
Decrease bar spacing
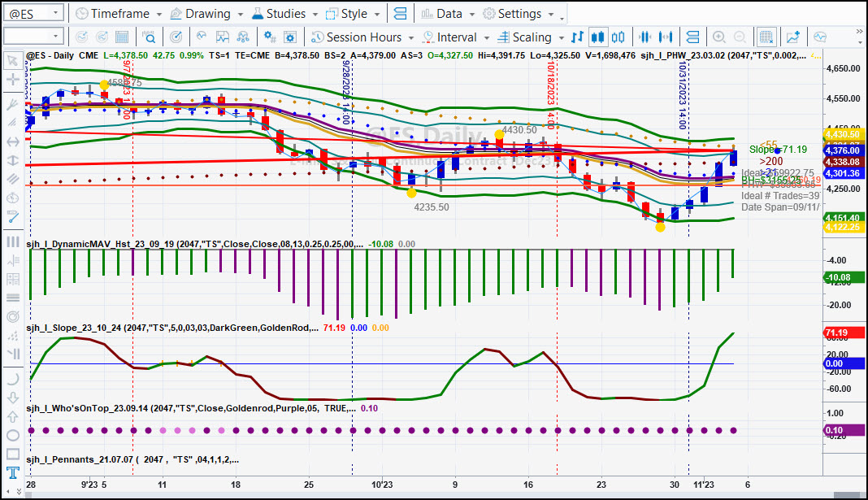[x=644, y=37]
